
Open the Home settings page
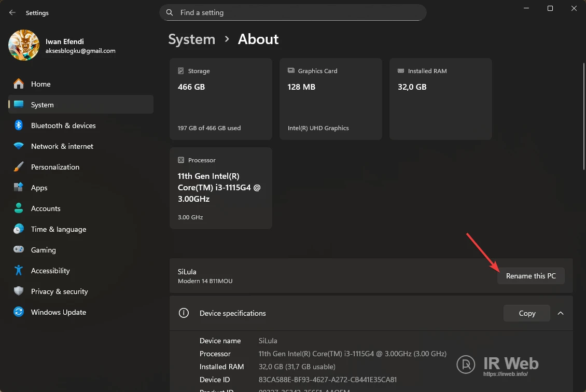tap(81, 83)
